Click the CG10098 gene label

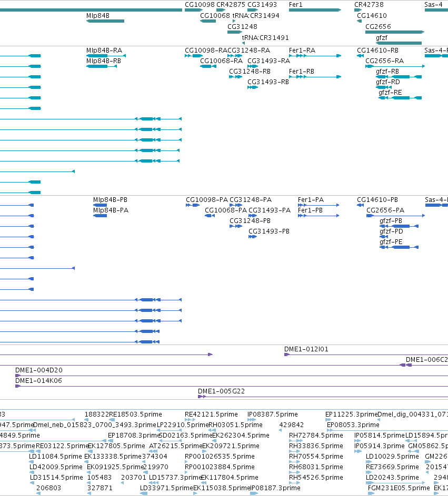(x=200, y=4)
